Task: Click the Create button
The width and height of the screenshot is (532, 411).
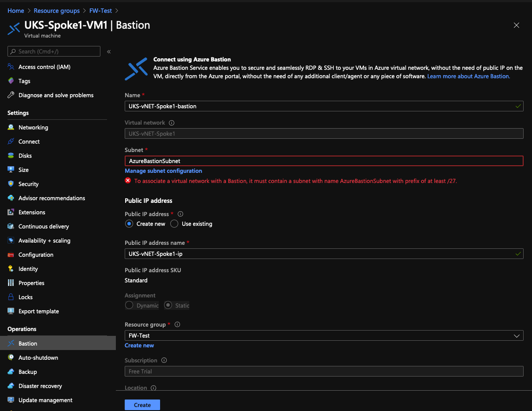Action: pos(142,405)
